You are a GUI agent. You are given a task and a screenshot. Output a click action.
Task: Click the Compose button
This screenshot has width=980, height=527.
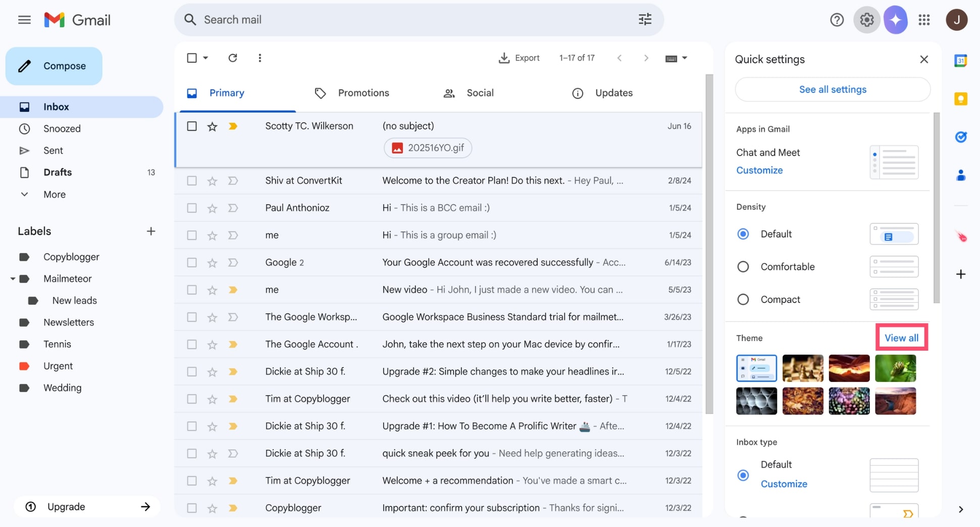pyautogui.click(x=54, y=66)
